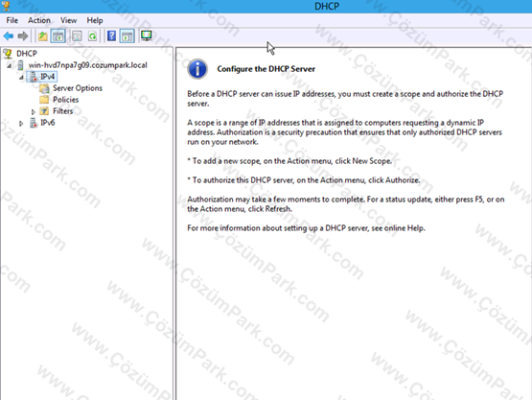
Task: Click the 'For more information about setting up' line
Action: (306, 228)
